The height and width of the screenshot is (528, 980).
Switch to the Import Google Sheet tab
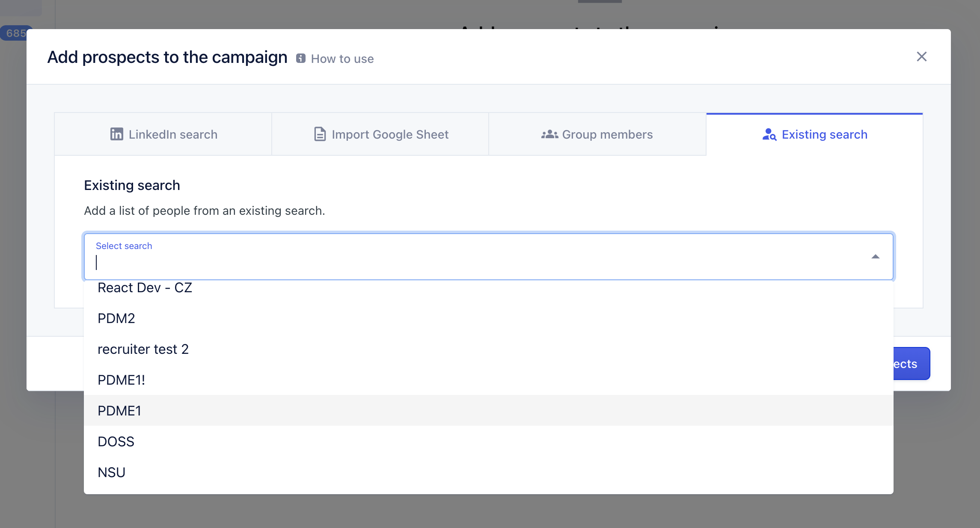point(380,134)
